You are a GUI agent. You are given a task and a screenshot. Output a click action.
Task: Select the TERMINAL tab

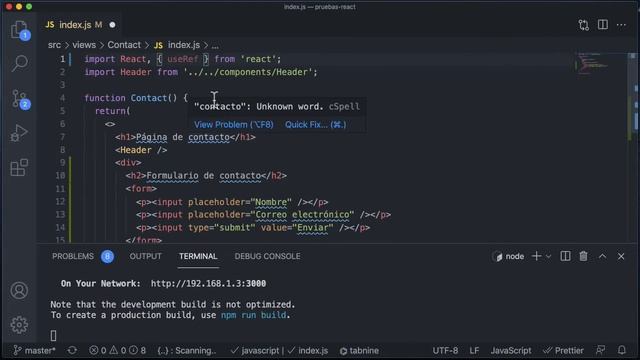tap(198, 256)
